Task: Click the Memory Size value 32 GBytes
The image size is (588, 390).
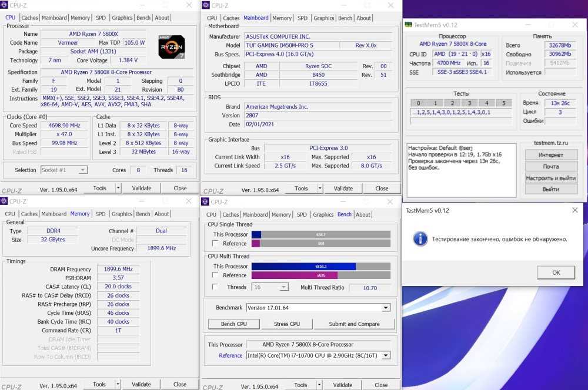Action: click(x=53, y=240)
